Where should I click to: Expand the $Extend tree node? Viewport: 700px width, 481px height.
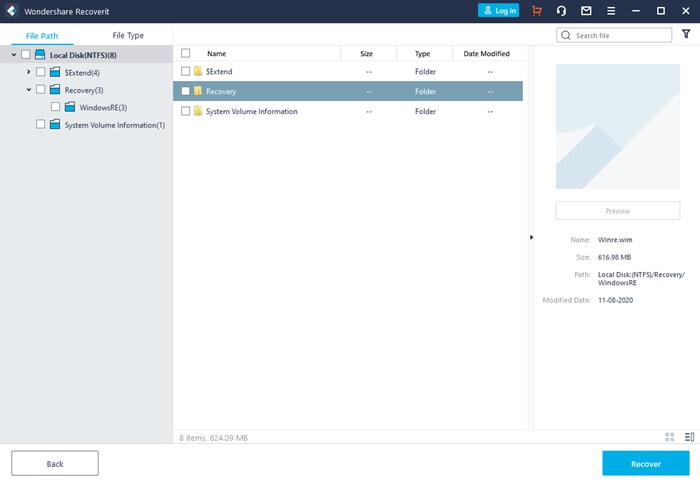[x=29, y=72]
